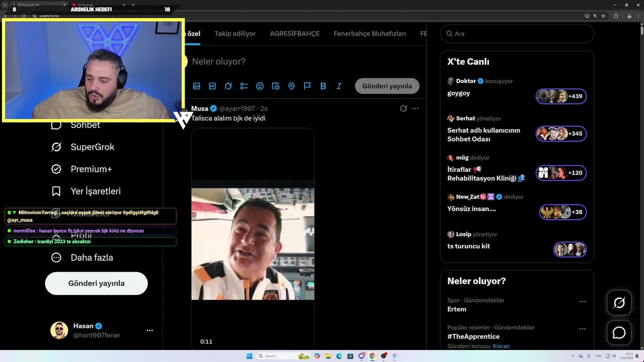
Task: Open more options on Musa's post
Action: 415,109
